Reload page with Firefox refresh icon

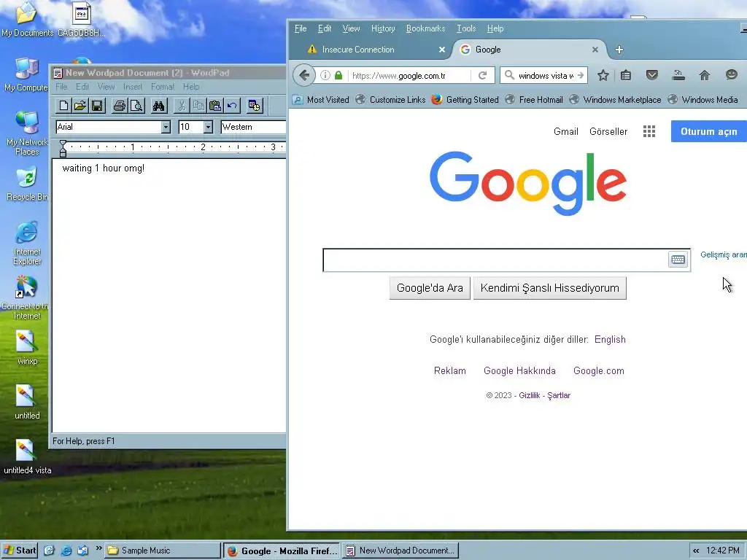pos(483,75)
